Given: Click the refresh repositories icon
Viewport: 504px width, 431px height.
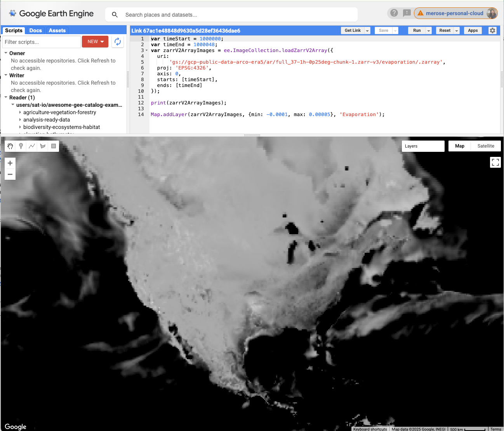Looking at the screenshot, I should click(118, 42).
